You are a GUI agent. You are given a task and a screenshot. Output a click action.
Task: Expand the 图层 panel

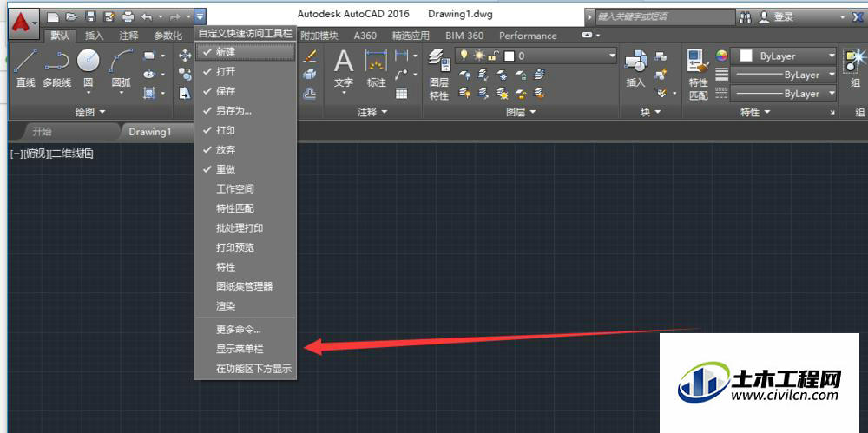point(522,112)
